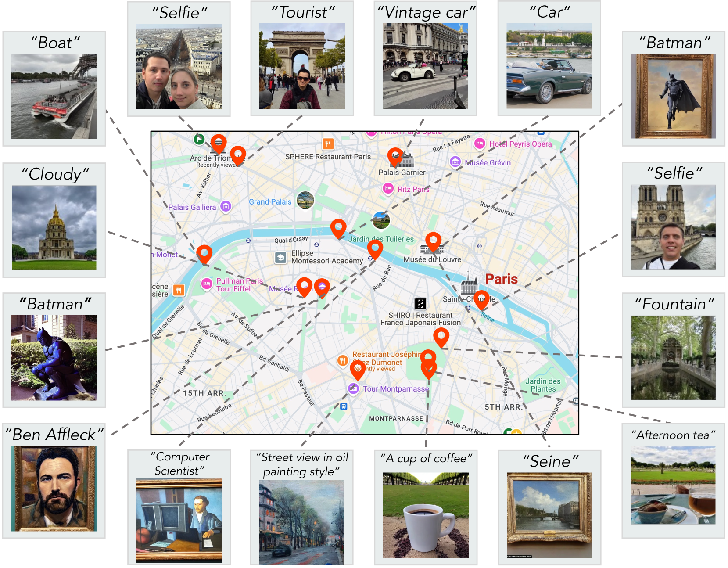Screen dimensions: 728x568
Task: Click the "Jardin des Plantes" map label
Action: 543,385
